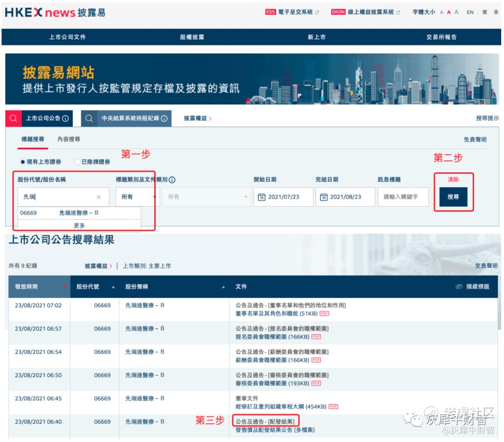504x442 pixels.
Task: Click the 23/08/2021 06:40 release time cell
Action: click(38, 422)
